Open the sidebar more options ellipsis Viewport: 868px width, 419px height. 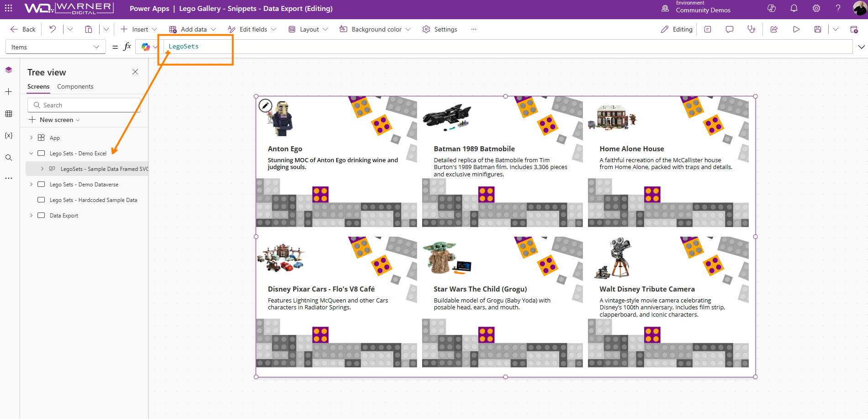9,178
